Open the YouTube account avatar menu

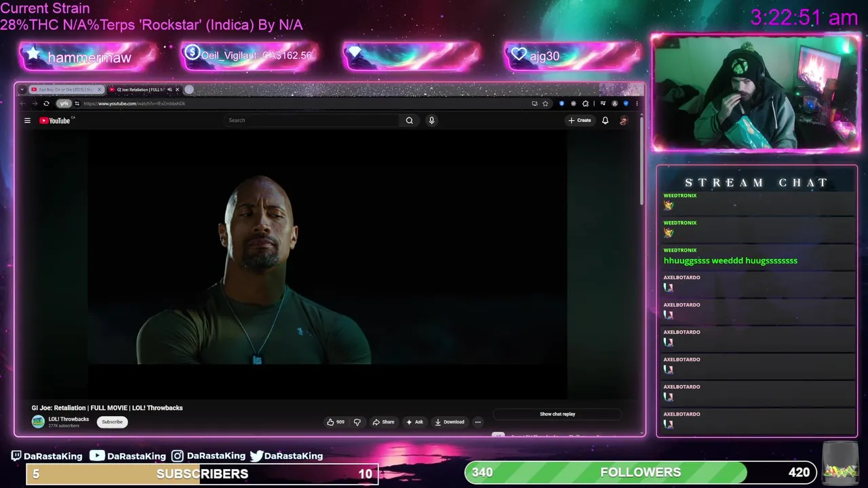(x=623, y=121)
